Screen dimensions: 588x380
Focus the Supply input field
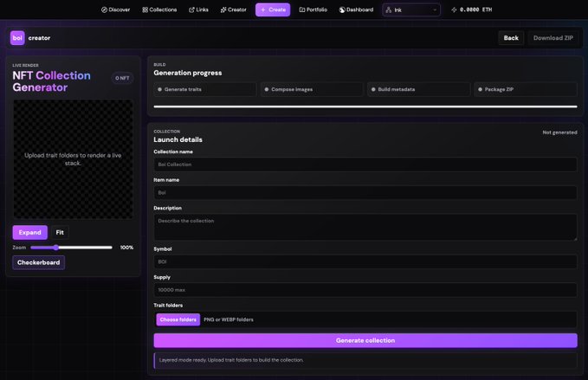point(365,290)
